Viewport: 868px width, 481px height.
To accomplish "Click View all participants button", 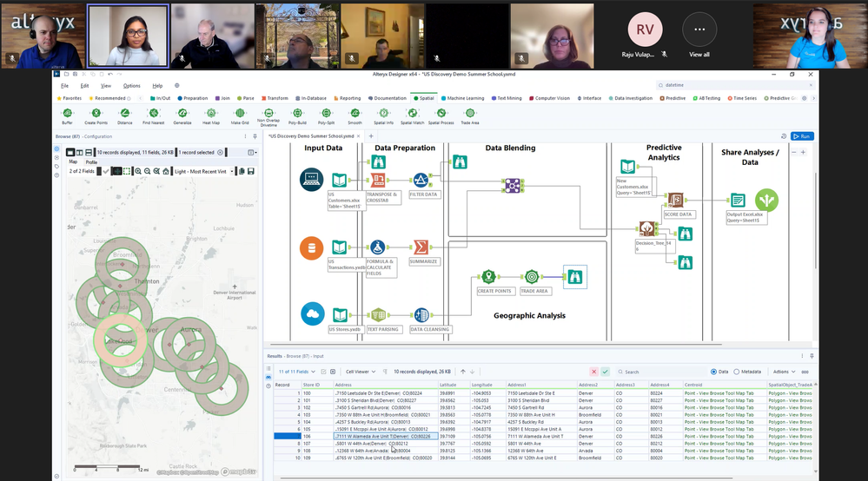I will click(699, 36).
